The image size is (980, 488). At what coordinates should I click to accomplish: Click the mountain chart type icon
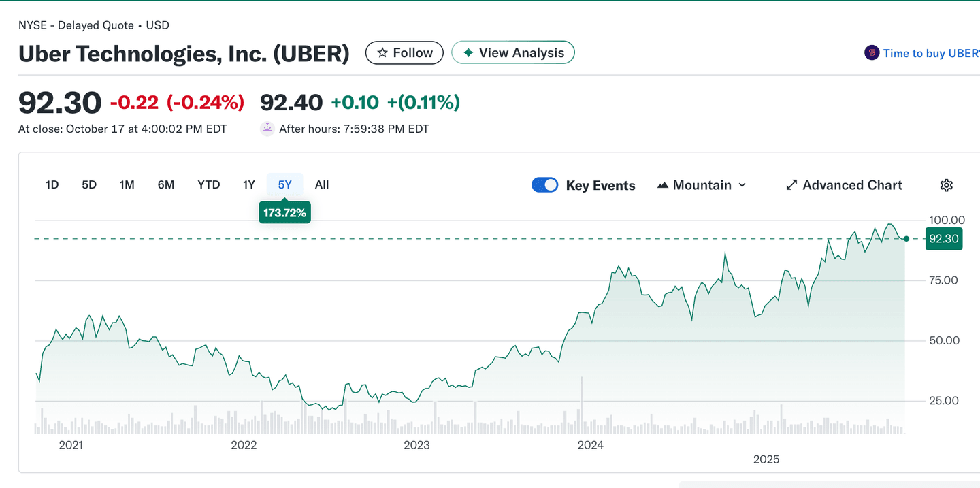point(662,184)
